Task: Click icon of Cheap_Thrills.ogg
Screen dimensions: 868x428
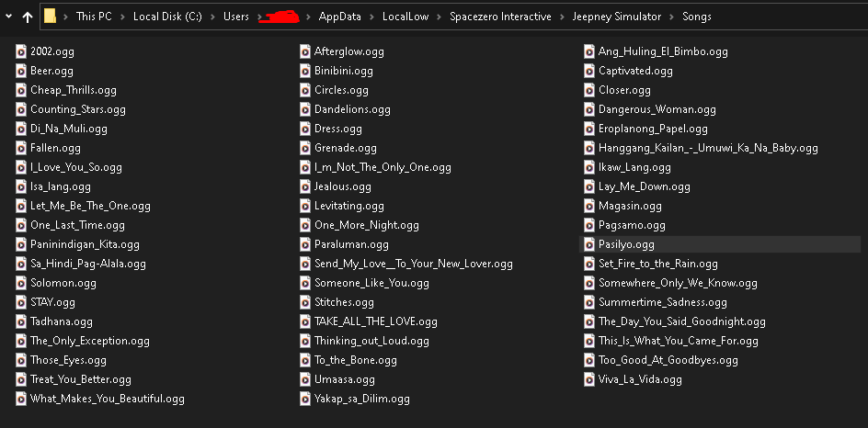Action: 21,90
